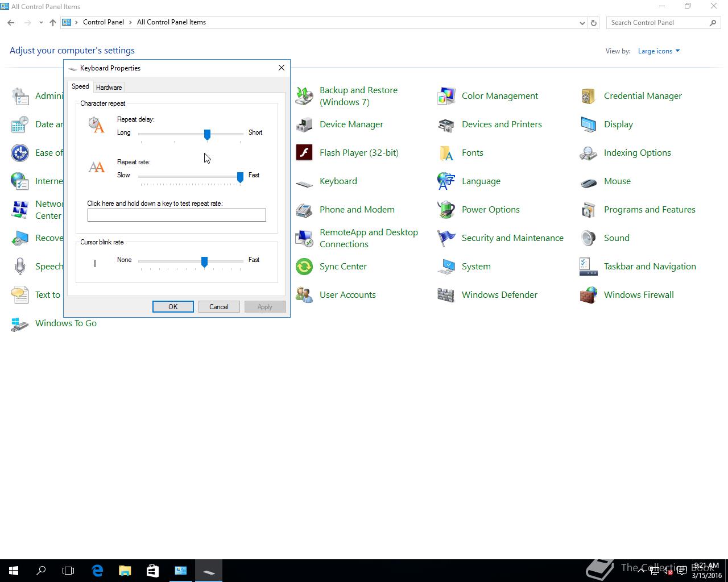Close Keyboard Properties with the X
The image size is (728, 582).
(x=282, y=68)
